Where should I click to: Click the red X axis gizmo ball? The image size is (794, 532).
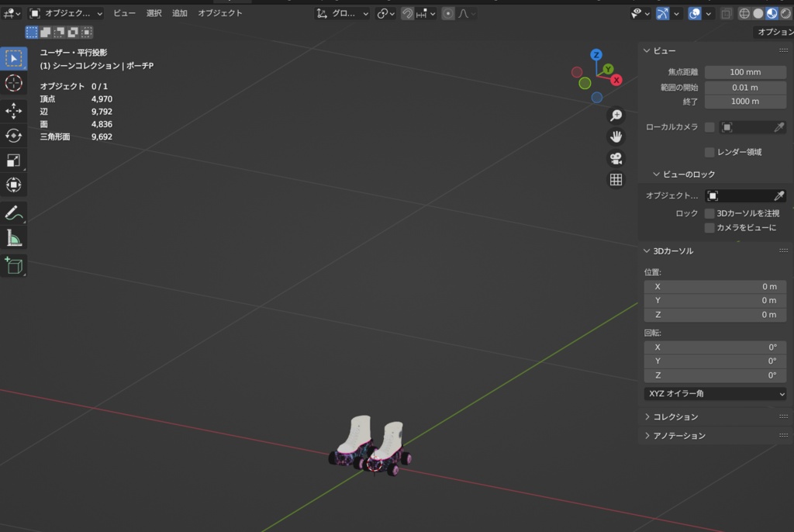(x=616, y=80)
